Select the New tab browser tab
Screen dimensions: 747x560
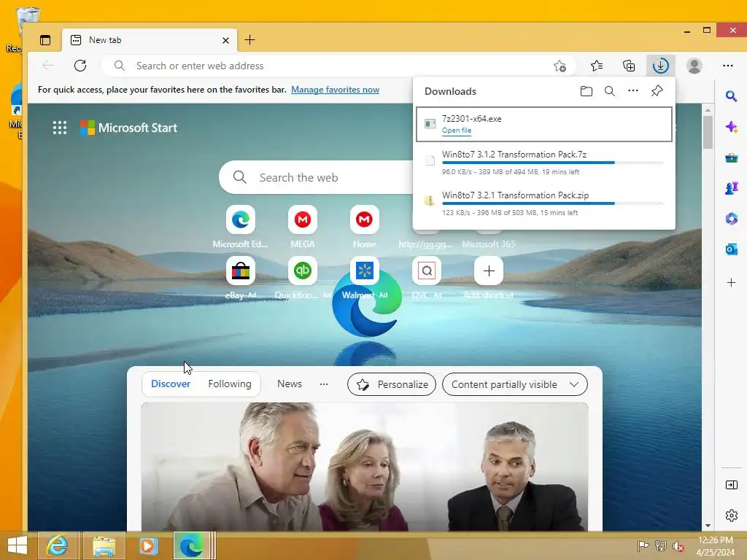tap(149, 40)
